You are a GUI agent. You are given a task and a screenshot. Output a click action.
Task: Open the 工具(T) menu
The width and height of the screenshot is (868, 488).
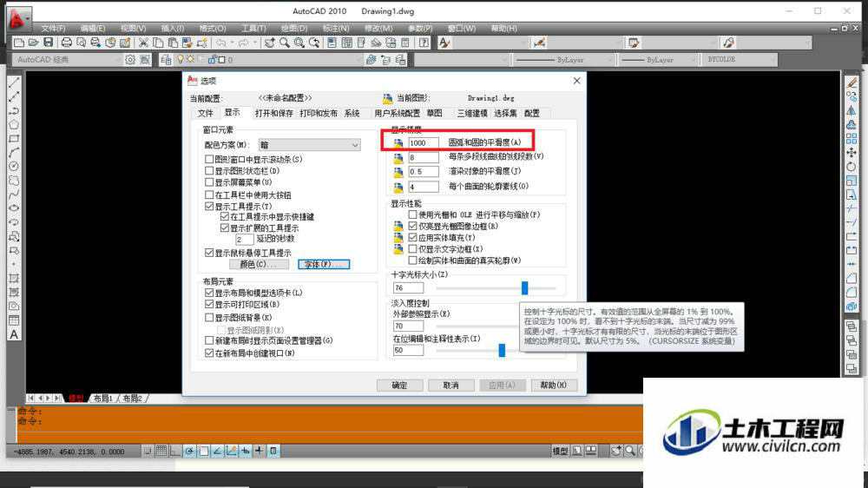pyautogui.click(x=253, y=28)
